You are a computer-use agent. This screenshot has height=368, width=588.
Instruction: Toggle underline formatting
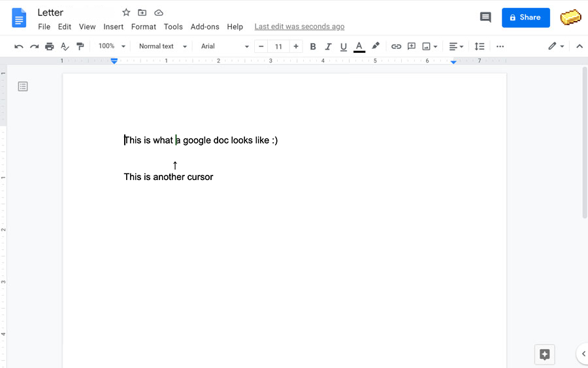[x=343, y=46]
